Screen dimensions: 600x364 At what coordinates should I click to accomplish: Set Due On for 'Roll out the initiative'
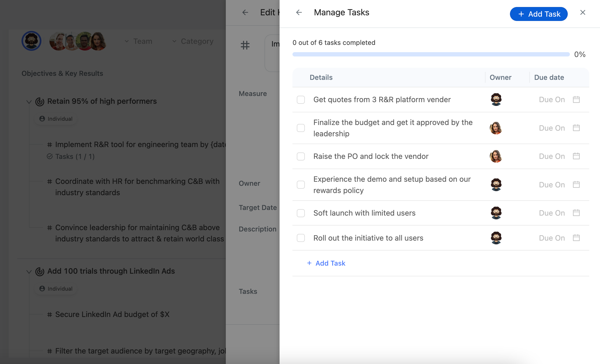[x=552, y=238]
